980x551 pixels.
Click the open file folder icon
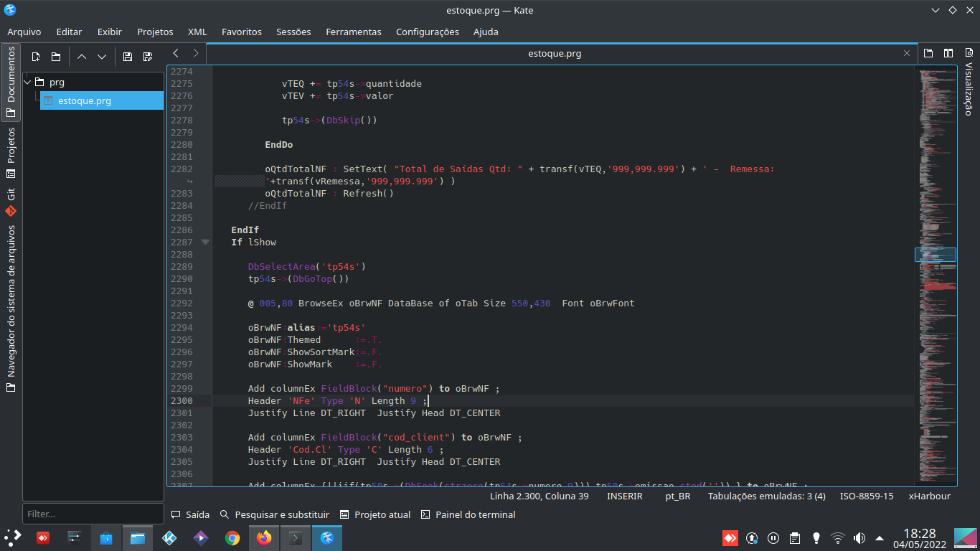(x=56, y=57)
